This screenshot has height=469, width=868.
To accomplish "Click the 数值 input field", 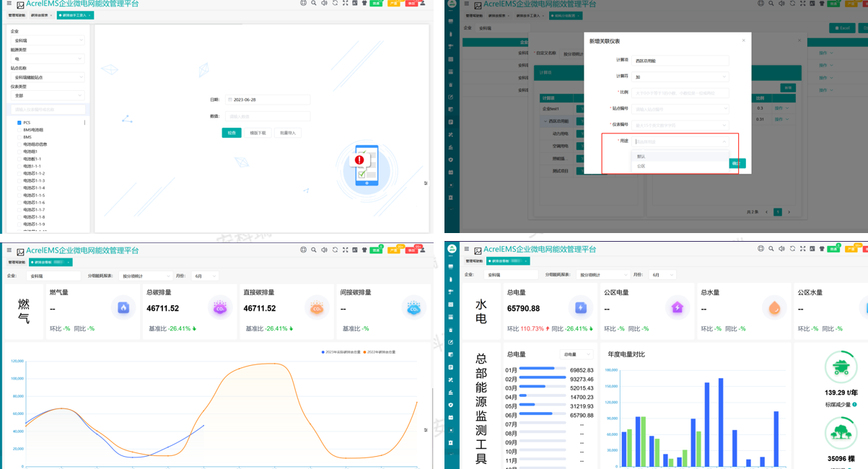I will 268,116.
